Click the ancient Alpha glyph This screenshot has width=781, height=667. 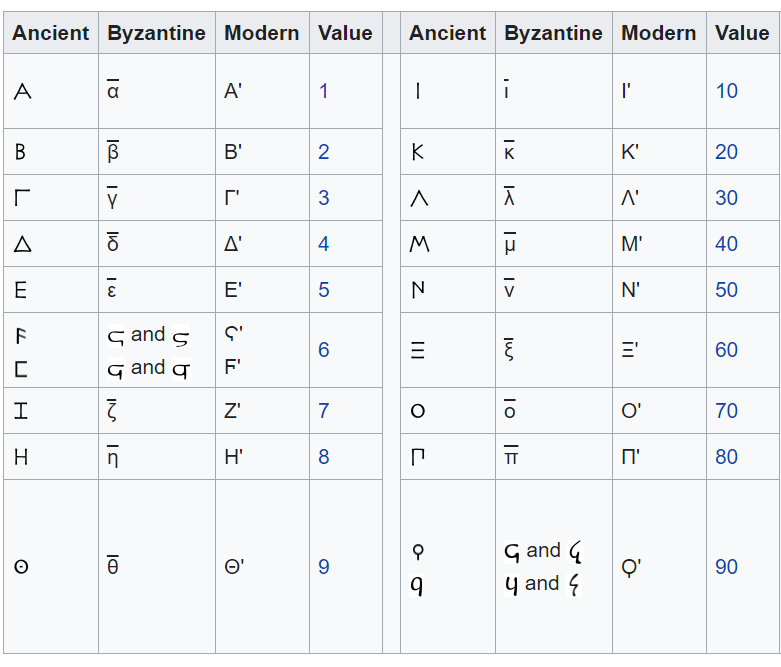point(22,92)
